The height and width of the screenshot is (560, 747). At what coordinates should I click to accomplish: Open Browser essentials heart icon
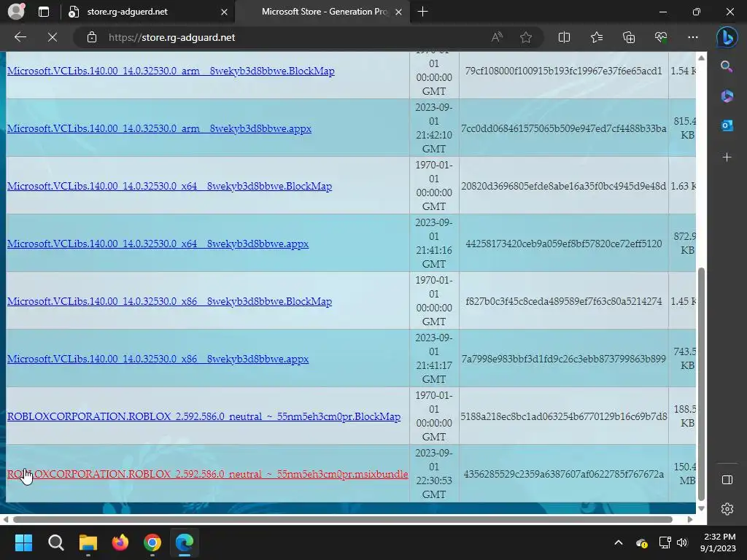pyautogui.click(x=661, y=37)
